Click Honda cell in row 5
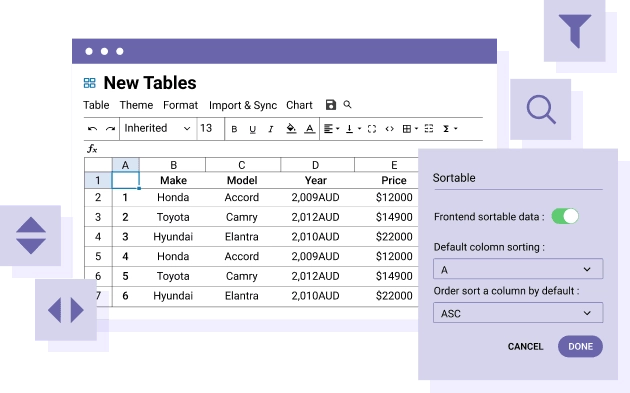This screenshot has height=393, width=630. coord(173,256)
